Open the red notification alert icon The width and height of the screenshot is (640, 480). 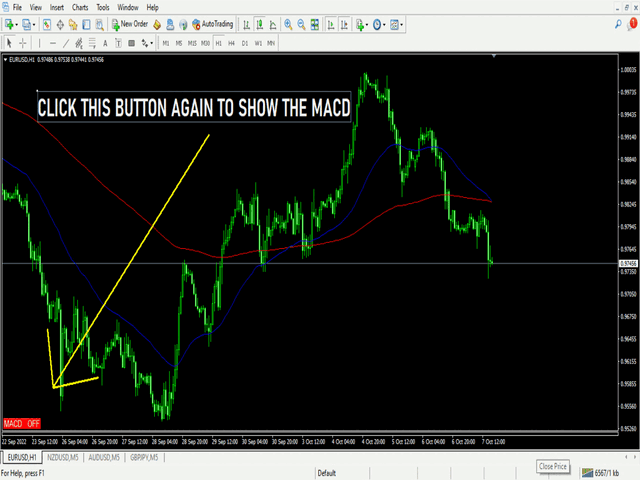coord(632,24)
